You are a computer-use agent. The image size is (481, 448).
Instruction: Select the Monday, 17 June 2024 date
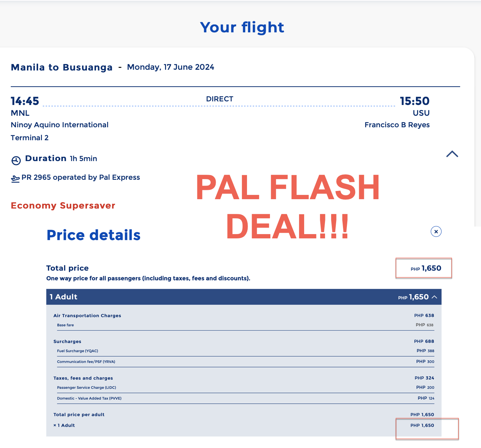(x=170, y=67)
